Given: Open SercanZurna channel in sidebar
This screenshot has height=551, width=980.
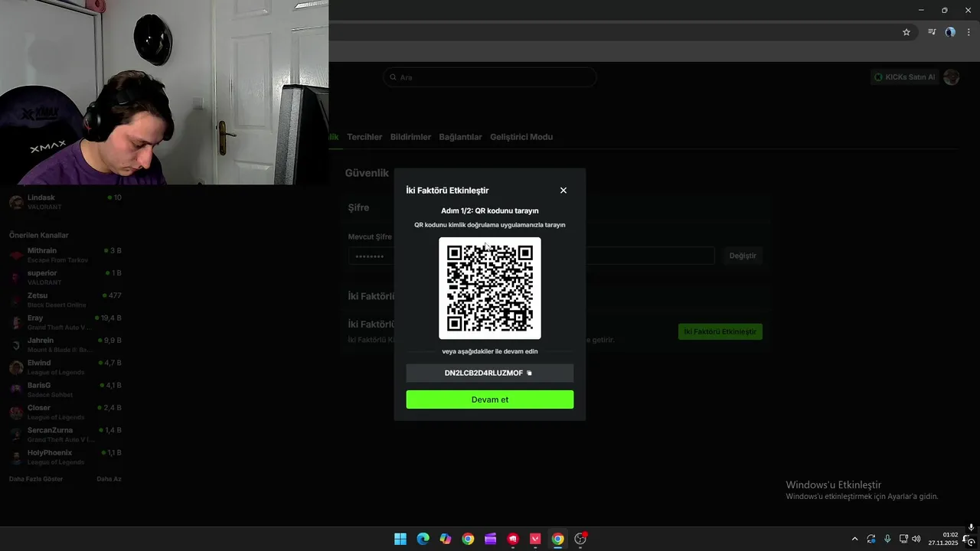Looking at the screenshot, I should [65, 435].
